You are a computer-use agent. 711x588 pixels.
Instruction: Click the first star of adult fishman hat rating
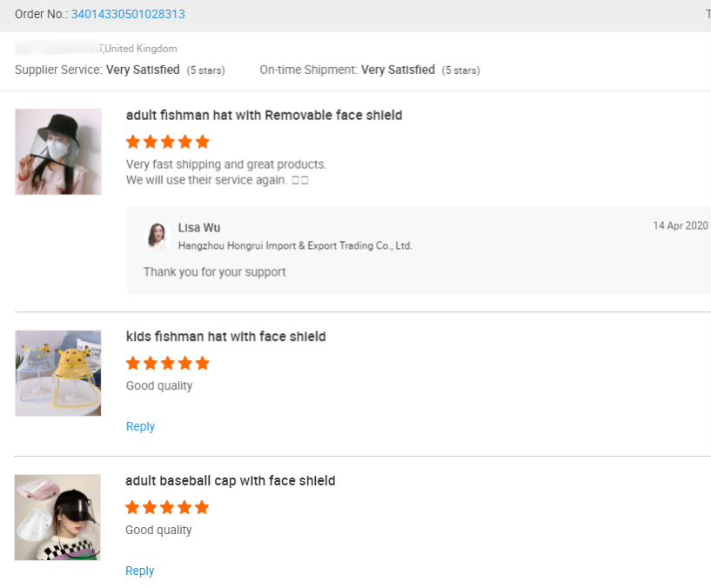click(133, 142)
